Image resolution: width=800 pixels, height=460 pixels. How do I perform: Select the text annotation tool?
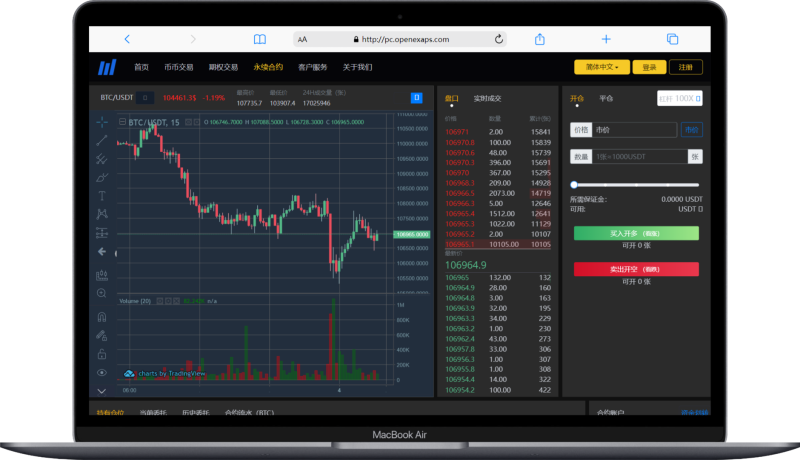click(x=102, y=195)
